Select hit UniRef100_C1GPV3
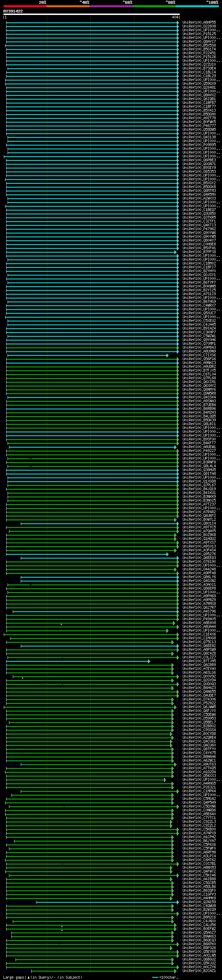 (x=199, y=894)
